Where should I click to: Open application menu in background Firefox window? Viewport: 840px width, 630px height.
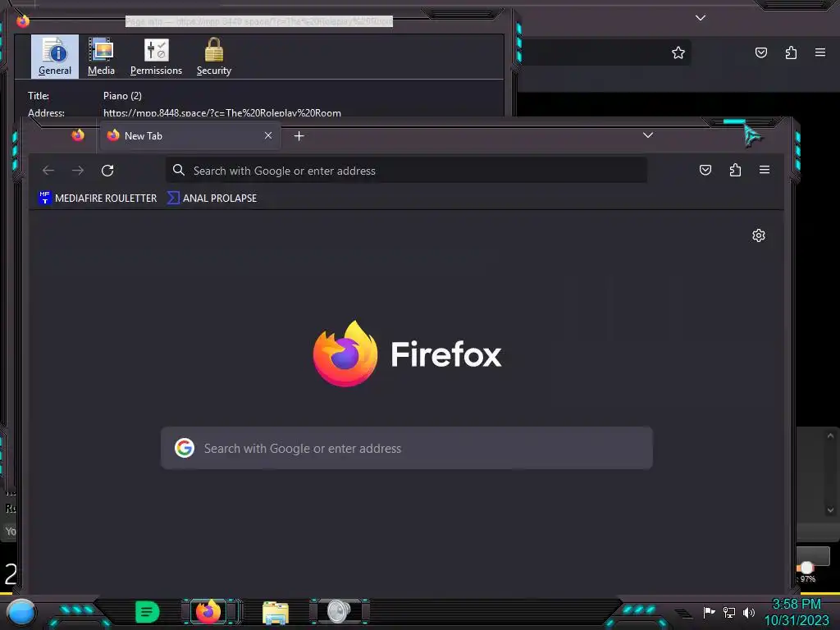(x=820, y=52)
